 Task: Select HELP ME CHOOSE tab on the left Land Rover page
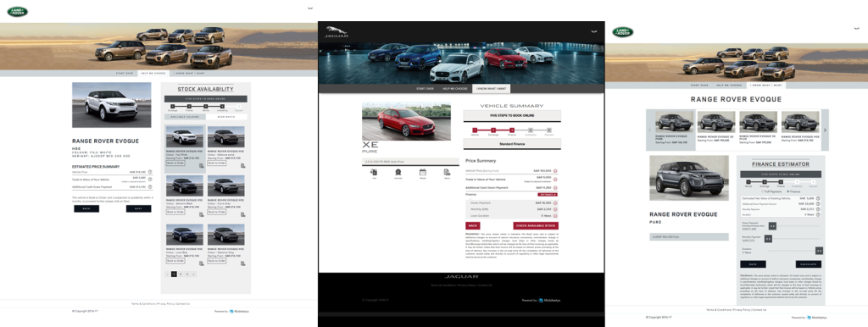(153, 73)
